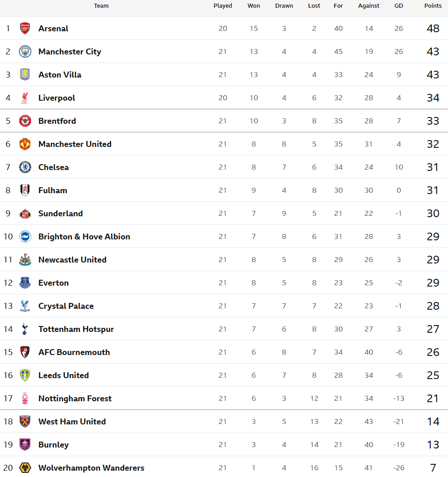Click the Liverpool club crest
The image size is (448, 477).
[x=25, y=98]
